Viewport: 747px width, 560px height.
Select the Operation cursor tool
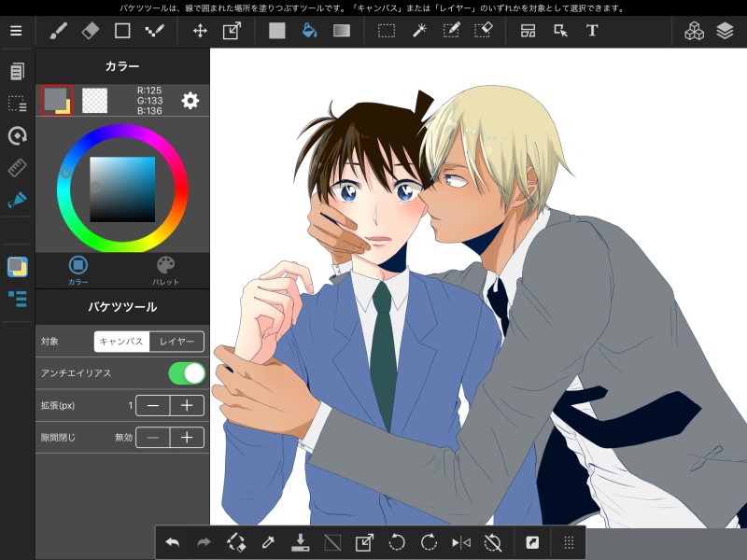click(560, 31)
